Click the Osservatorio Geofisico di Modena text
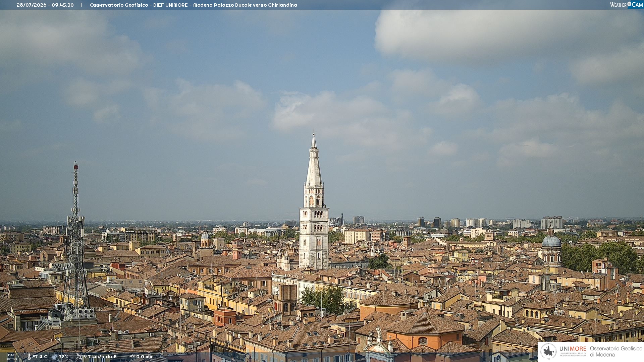644x362 pixels. pyautogui.click(x=616, y=351)
